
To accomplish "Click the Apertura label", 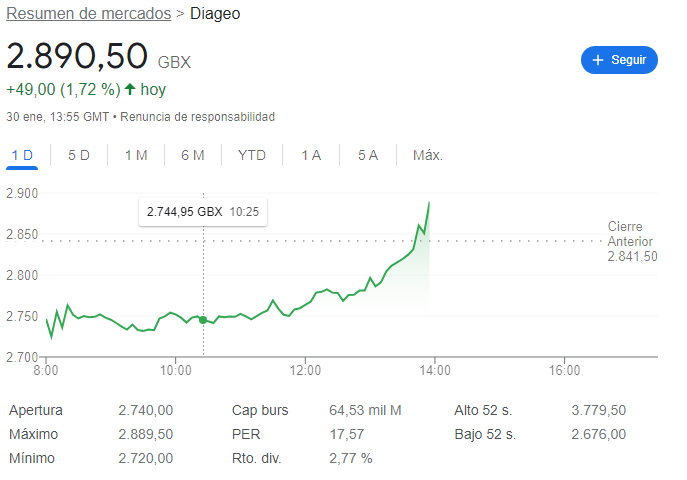I will (x=36, y=410).
